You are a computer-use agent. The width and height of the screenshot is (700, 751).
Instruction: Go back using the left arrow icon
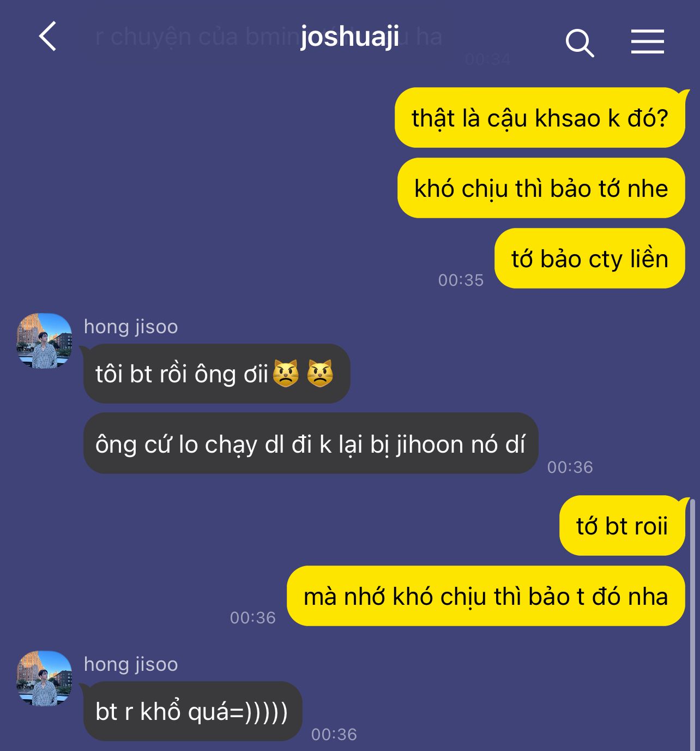[48, 37]
